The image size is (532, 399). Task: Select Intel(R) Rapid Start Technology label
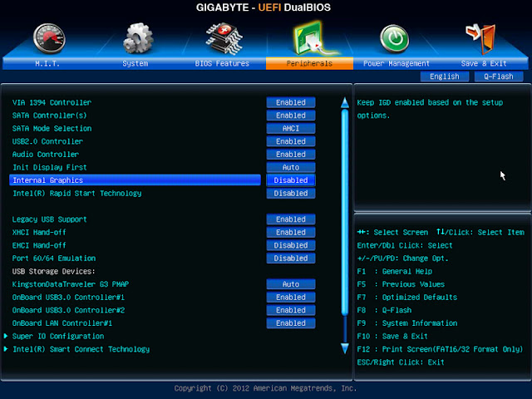pyautogui.click(x=77, y=193)
